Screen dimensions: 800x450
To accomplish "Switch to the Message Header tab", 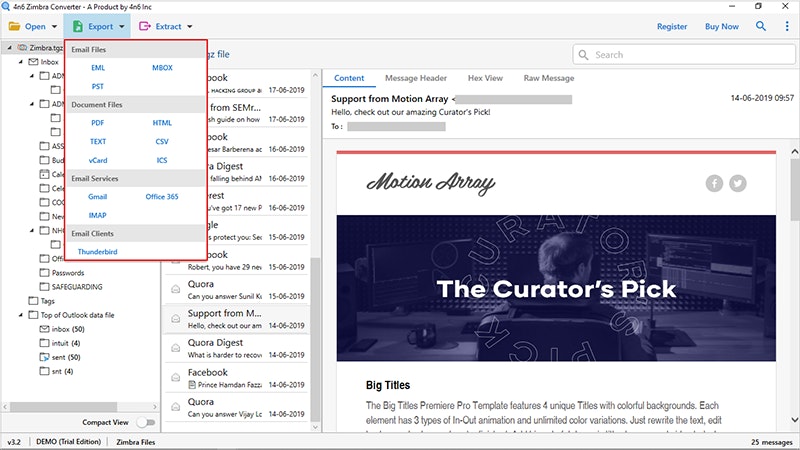I will pos(416,78).
